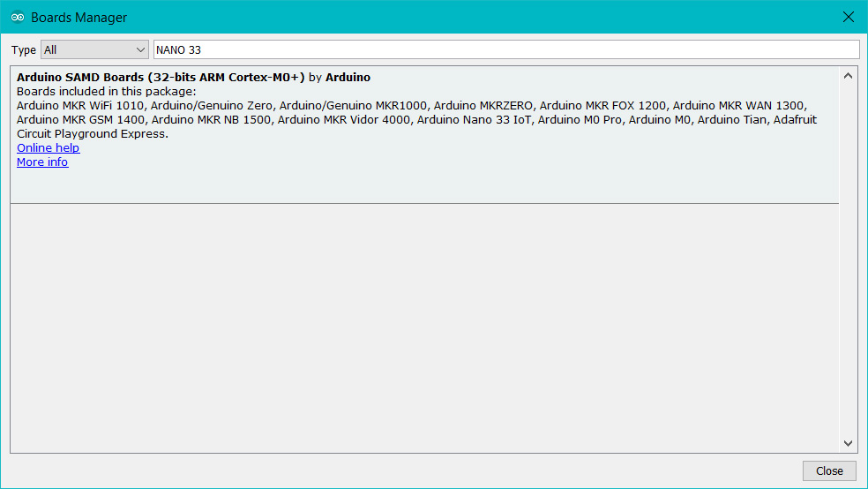This screenshot has height=489, width=868.
Task: Click the empty area below the SAMD package
Action: tap(423, 327)
